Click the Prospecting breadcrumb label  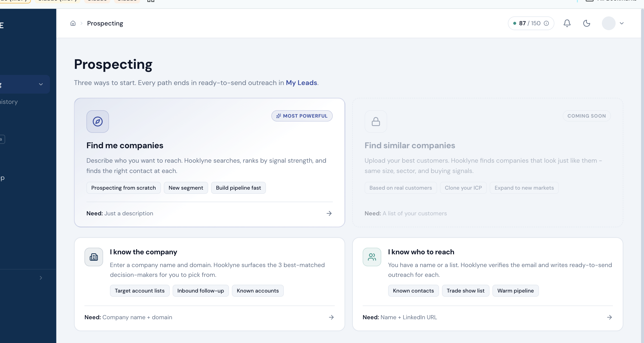click(105, 23)
